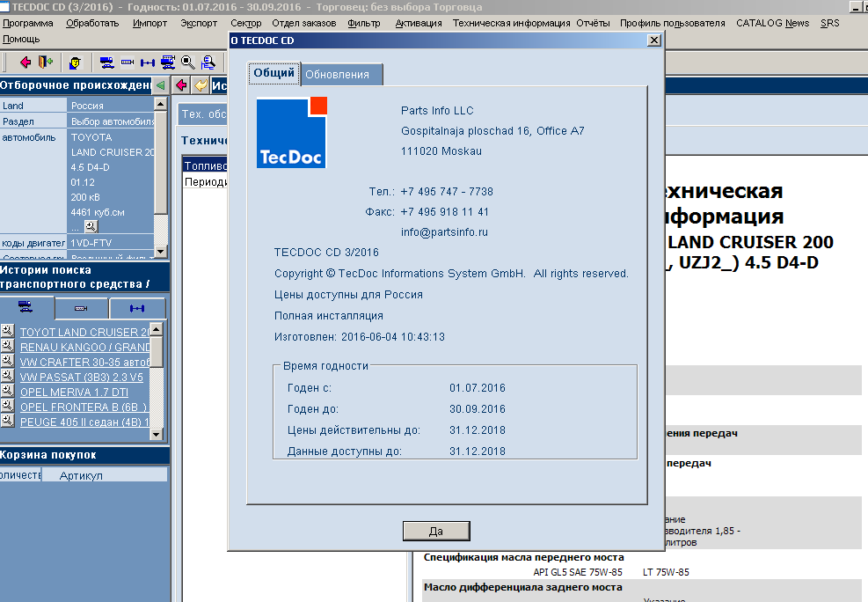Open VW PASSAT (3B3) 2.3 V5 link
Viewport: 868px width, 602px height.
coord(82,378)
